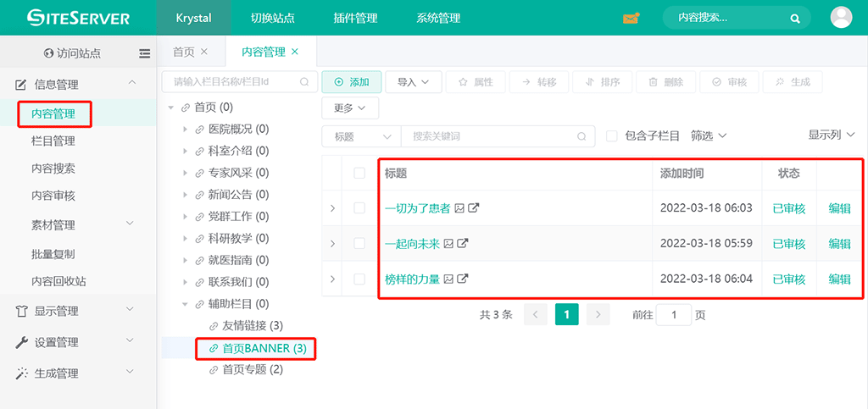Viewport: 868px width, 409px height.
Task: Open external link icon for 榜样的力量
Action: pos(463,279)
